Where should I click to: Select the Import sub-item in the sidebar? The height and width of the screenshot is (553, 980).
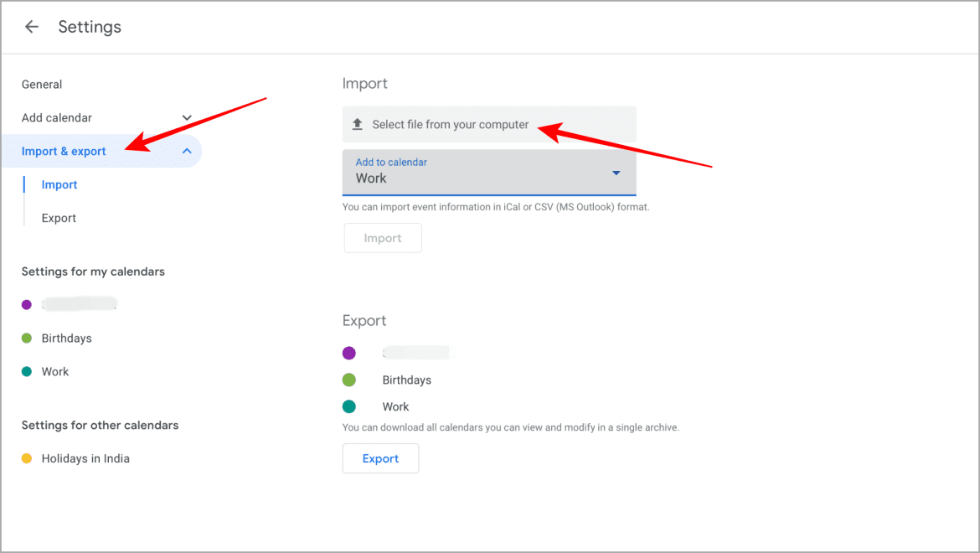click(59, 185)
